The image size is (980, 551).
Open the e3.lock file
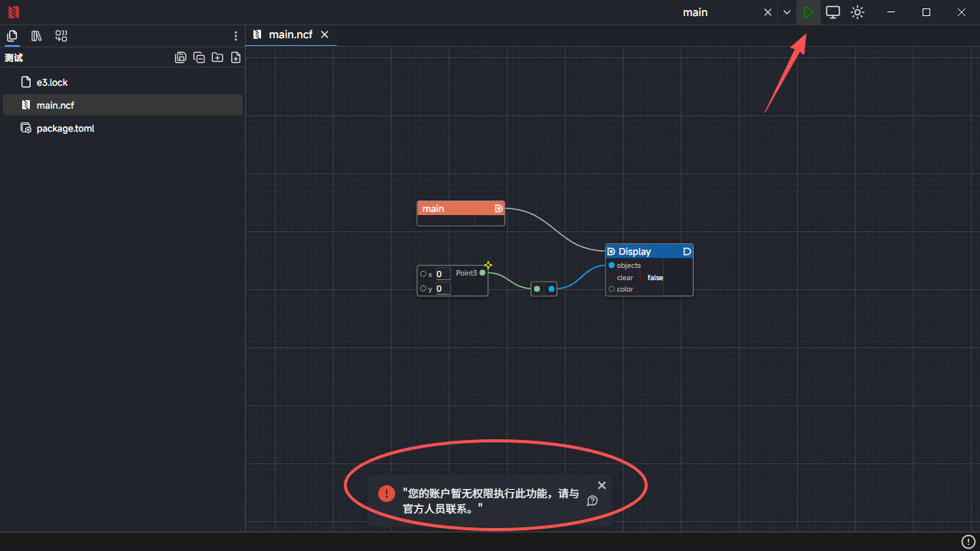[x=52, y=83]
